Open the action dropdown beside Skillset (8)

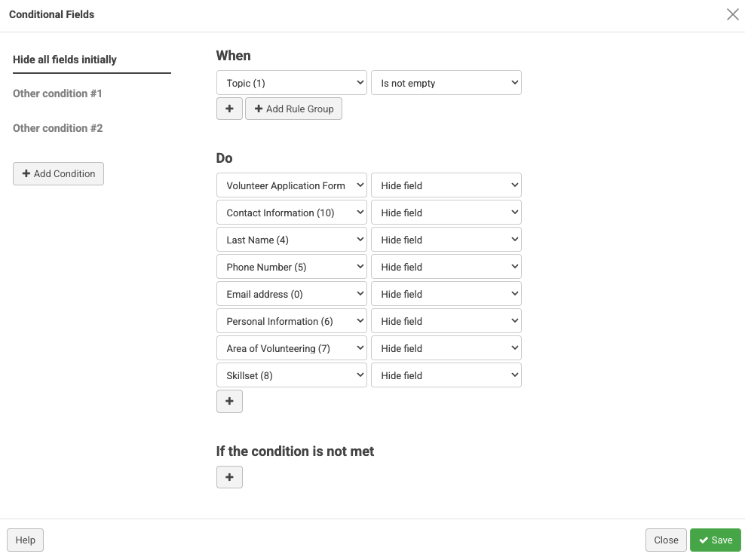pos(446,375)
